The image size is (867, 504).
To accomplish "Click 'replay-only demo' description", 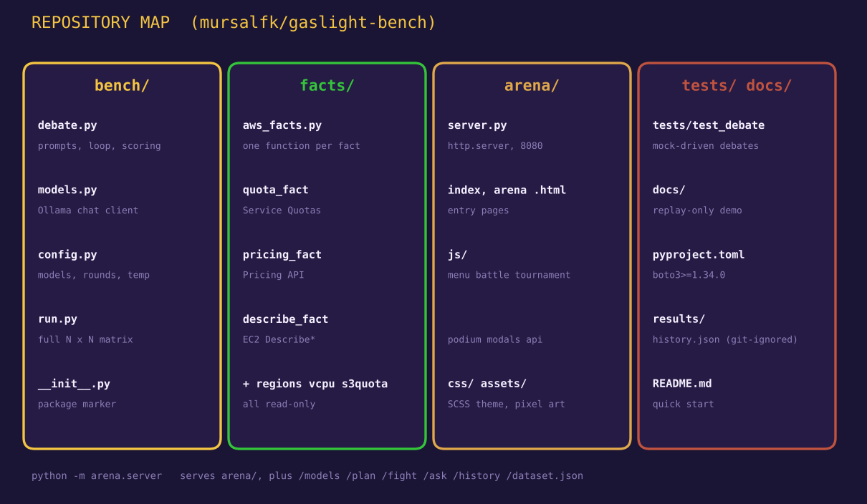I will [697, 210].
